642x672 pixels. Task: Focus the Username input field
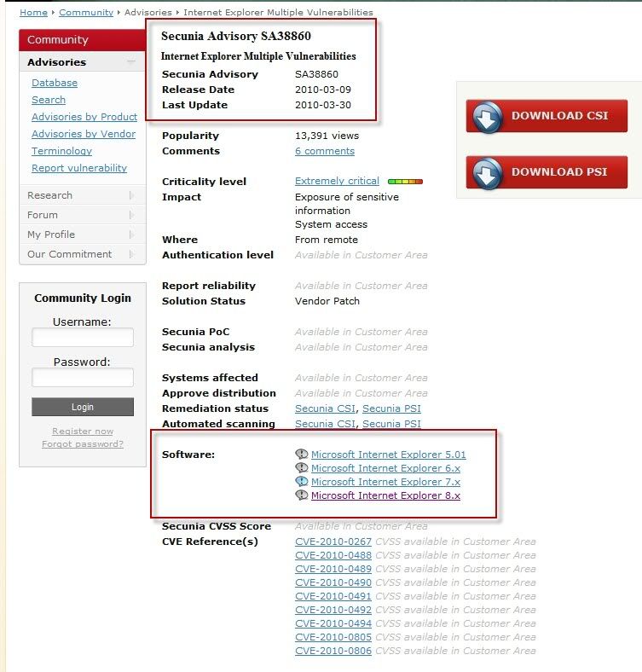click(x=83, y=338)
